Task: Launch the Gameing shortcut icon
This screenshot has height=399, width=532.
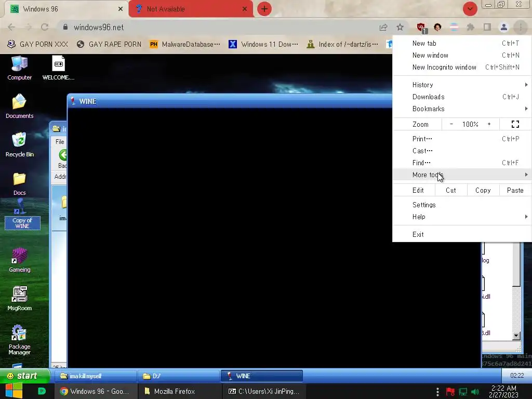Action: tap(19, 260)
